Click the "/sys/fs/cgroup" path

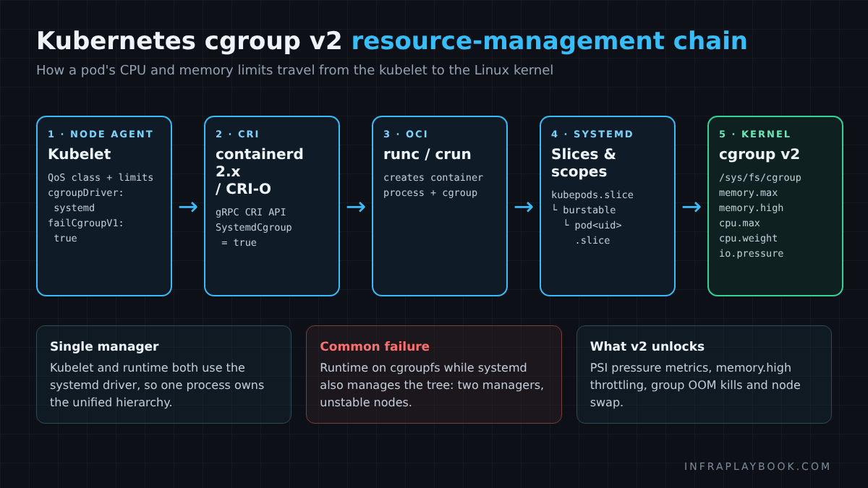coord(760,177)
